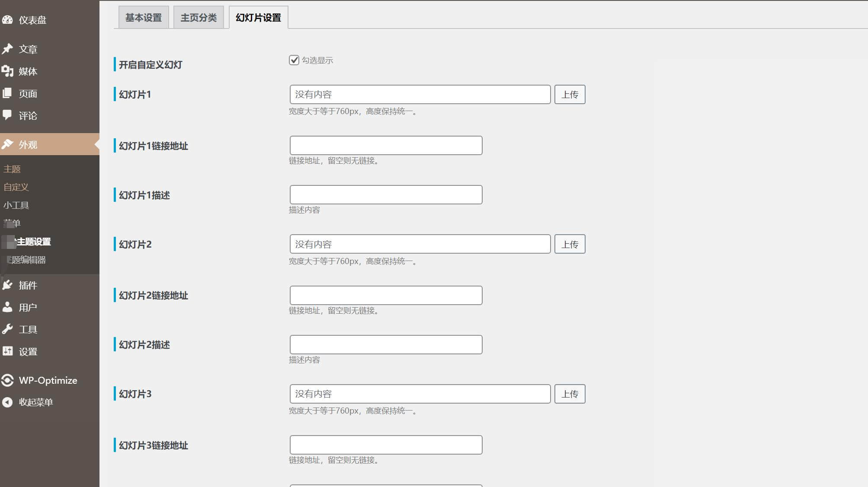The height and width of the screenshot is (487, 868).
Task: Open the 文章 menu label
Action: point(28,49)
